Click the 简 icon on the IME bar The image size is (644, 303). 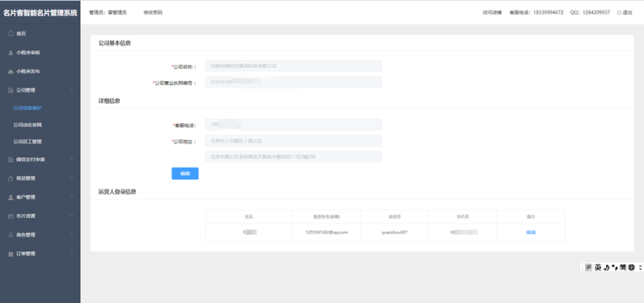pyautogui.click(x=623, y=267)
